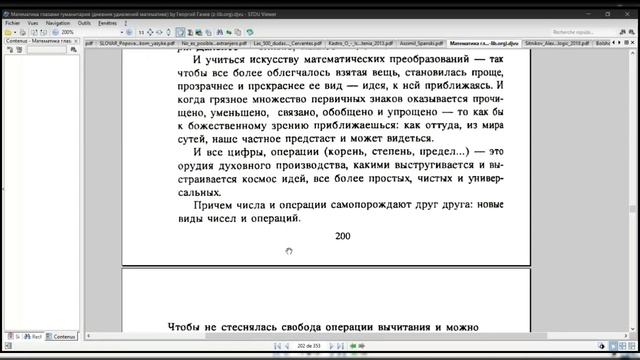Click the Print icon in the toolbar
Screen dimensions: 640x360
[23, 32]
